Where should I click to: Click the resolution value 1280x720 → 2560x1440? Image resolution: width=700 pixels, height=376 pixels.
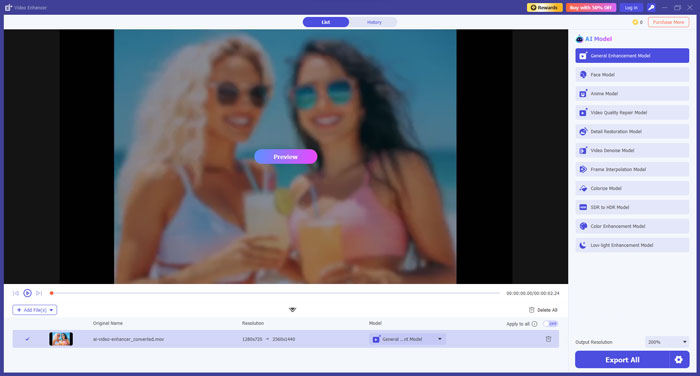click(x=269, y=339)
